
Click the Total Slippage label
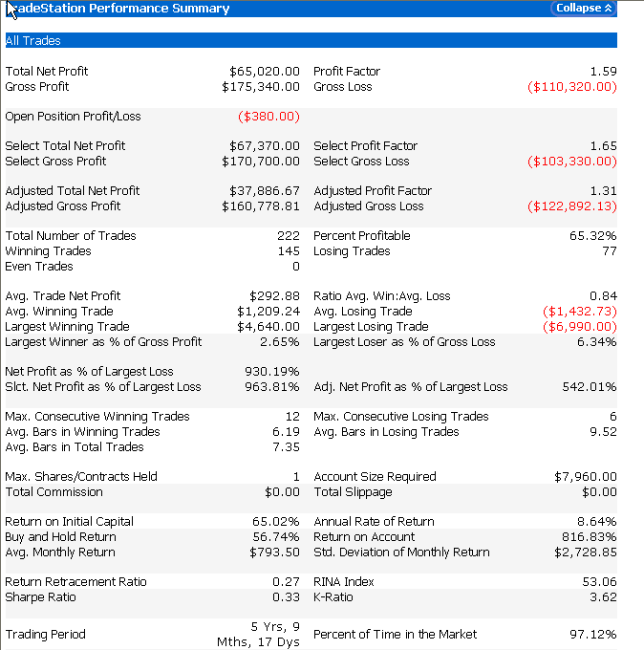point(353,492)
